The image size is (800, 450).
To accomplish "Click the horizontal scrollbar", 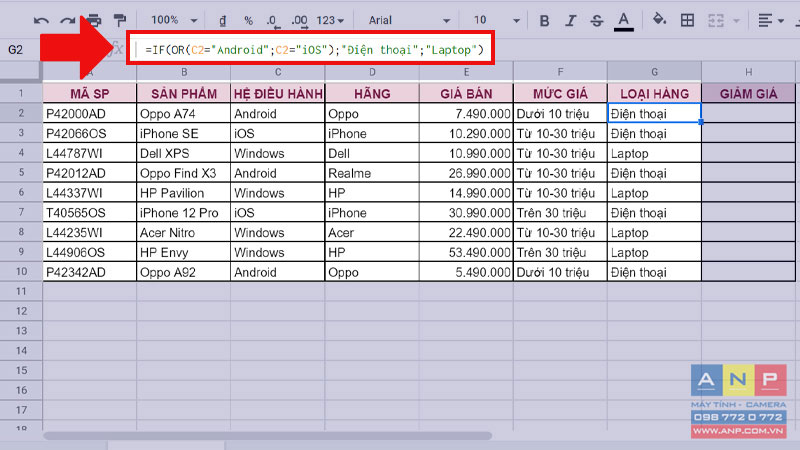I will (x=268, y=436).
